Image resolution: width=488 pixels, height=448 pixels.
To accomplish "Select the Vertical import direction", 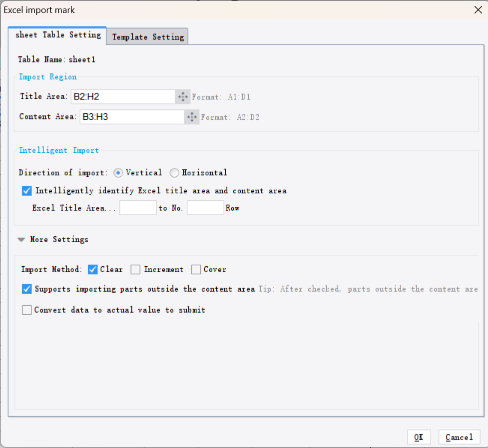I will 118,173.
